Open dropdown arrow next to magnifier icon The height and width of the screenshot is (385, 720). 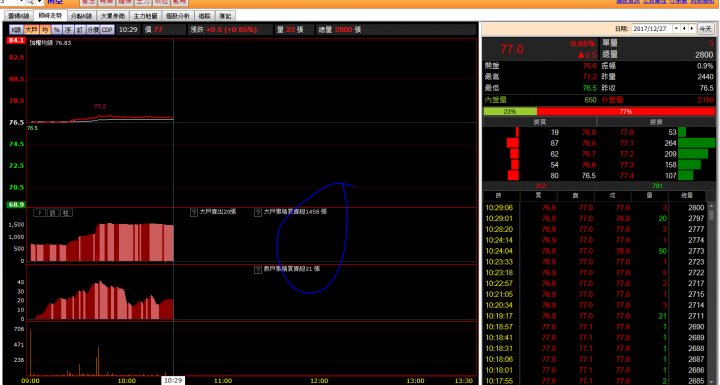[39, 2]
